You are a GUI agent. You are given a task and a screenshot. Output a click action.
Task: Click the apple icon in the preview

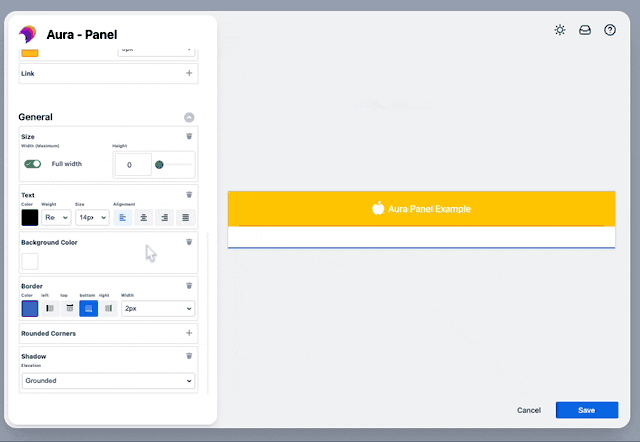378,208
